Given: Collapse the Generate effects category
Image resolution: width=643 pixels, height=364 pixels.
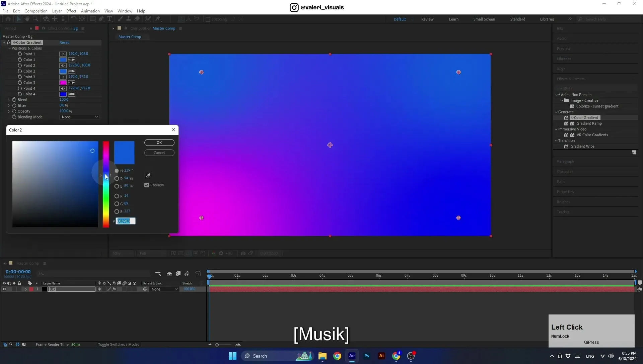Looking at the screenshot, I should point(556,112).
